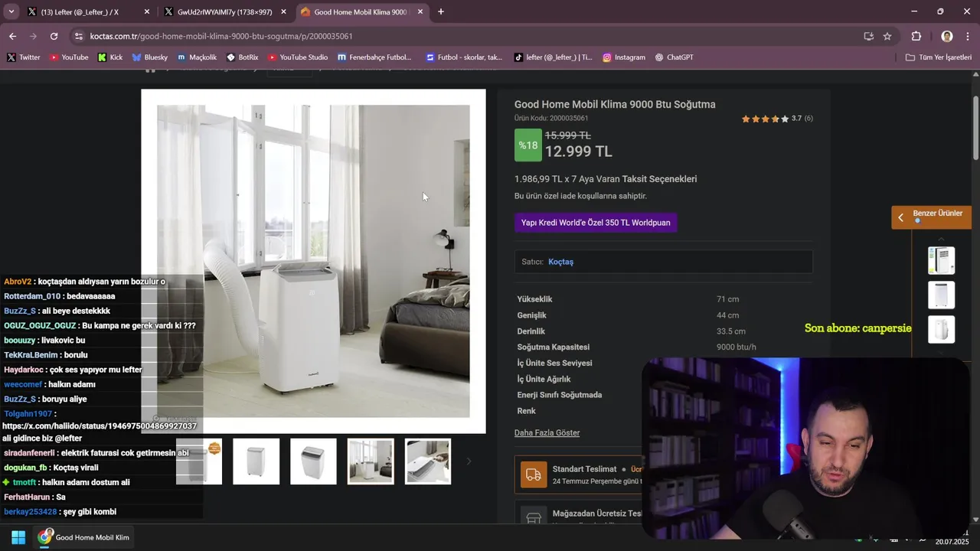Show next thumbnails with right chevron
The width and height of the screenshot is (980, 551).
pos(469,461)
